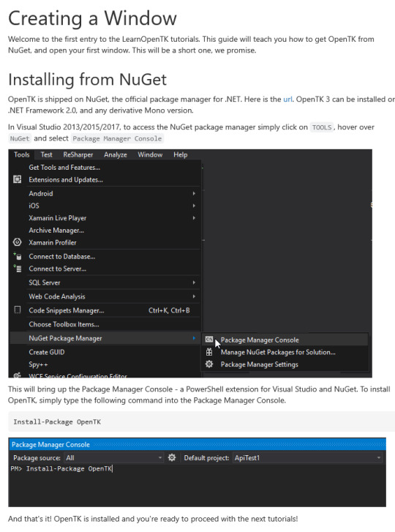This screenshot has height=532, width=395.
Task: Click the Ctrl+K, Ctrl+B shortcut text
Action: [169, 310]
